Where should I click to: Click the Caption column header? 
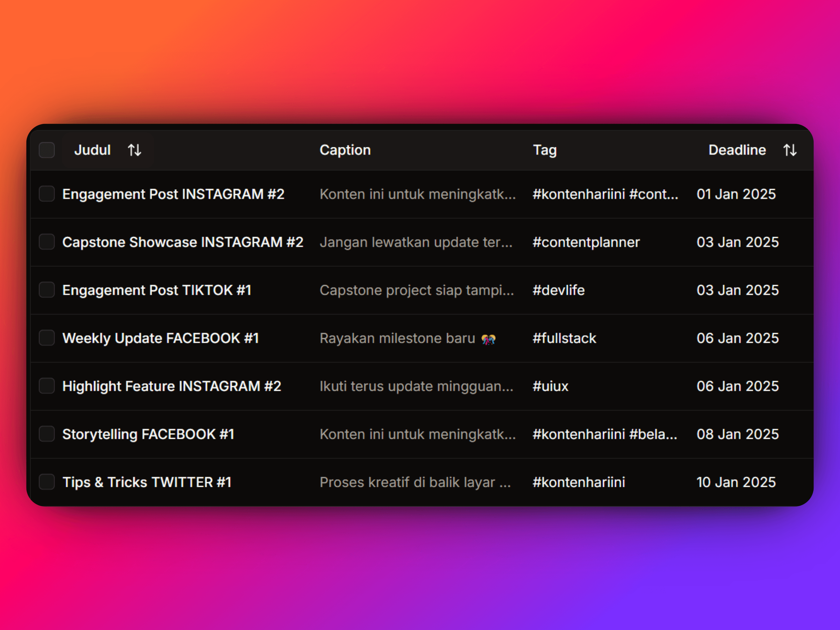tap(345, 150)
